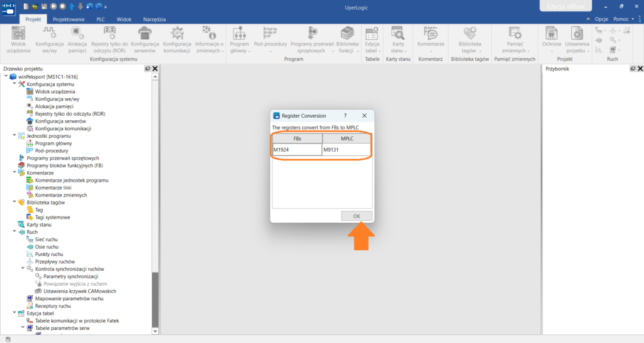Click the MPLC column header
The width and height of the screenshot is (644, 343).
tap(347, 138)
